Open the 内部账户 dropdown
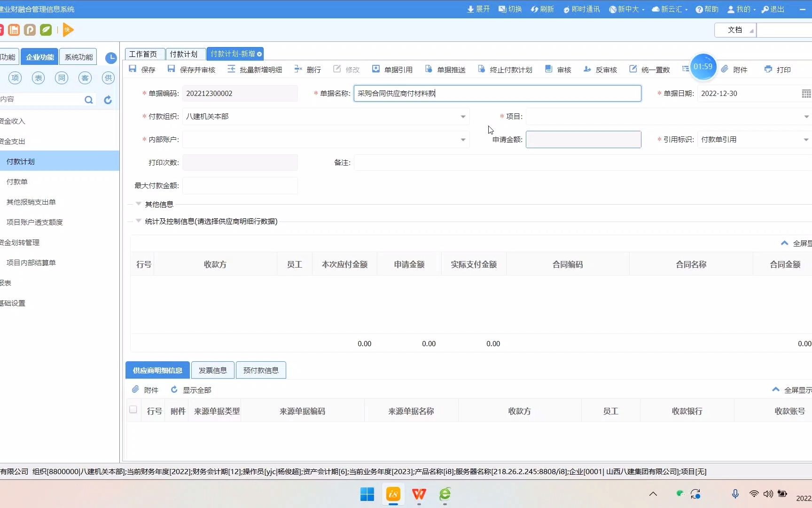This screenshot has width=812, height=508. coord(463,140)
